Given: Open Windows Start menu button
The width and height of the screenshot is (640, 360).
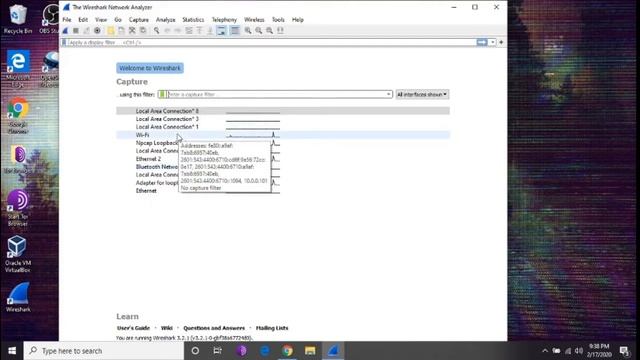Looking at the screenshot, I should (12, 351).
